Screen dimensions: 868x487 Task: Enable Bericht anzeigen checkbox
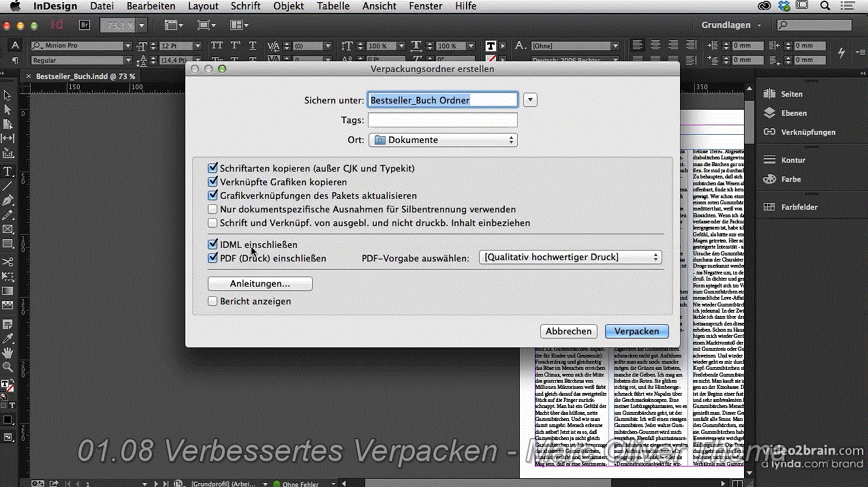point(213,301)
